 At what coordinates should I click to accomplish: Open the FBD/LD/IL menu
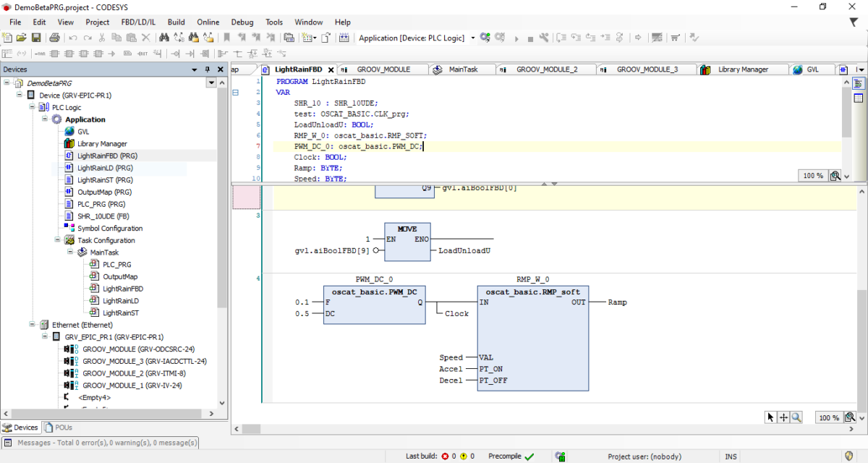(138, 22)
